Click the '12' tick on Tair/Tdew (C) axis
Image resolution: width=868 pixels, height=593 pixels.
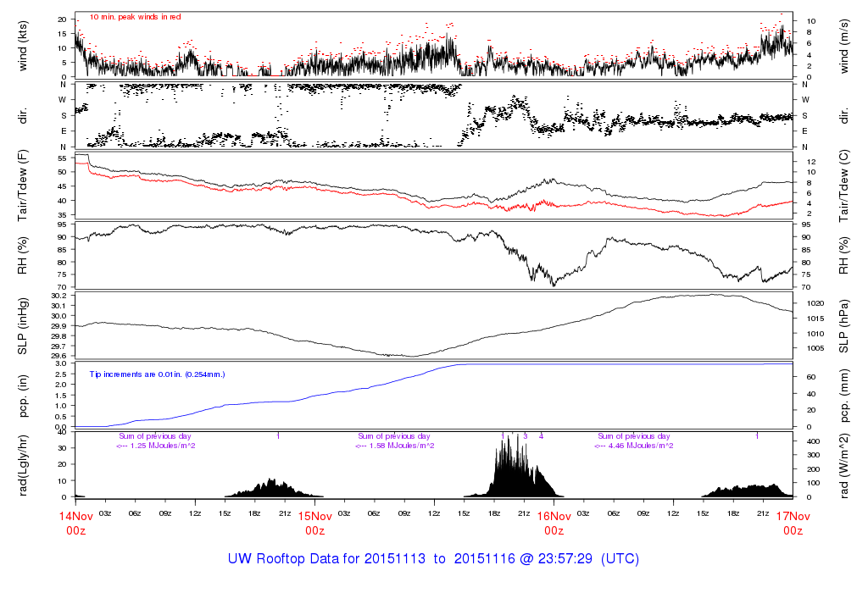click(x=811, y=162)
